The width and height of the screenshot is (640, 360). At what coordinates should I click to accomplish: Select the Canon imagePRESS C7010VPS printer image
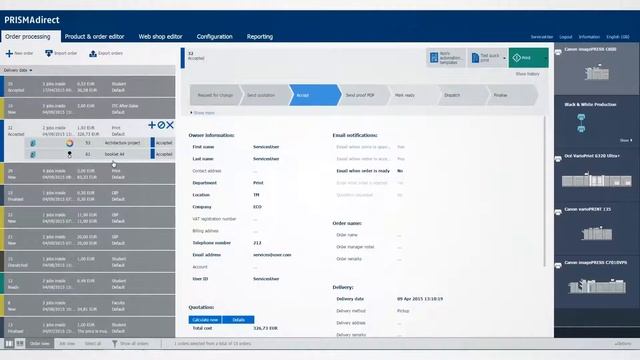597,286
